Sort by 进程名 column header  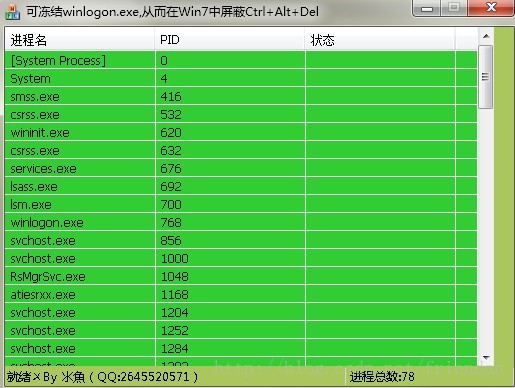(x=80, y=40)
